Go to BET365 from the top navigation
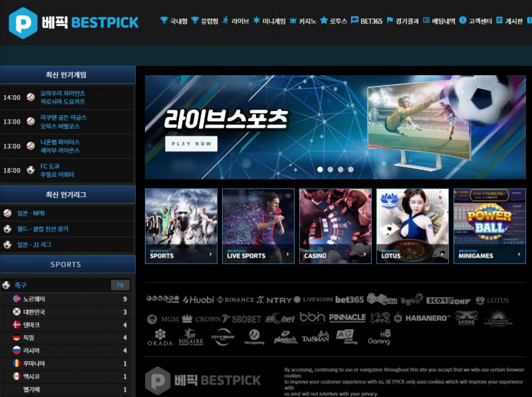532x397 pixels. click(x=366, y=21)
